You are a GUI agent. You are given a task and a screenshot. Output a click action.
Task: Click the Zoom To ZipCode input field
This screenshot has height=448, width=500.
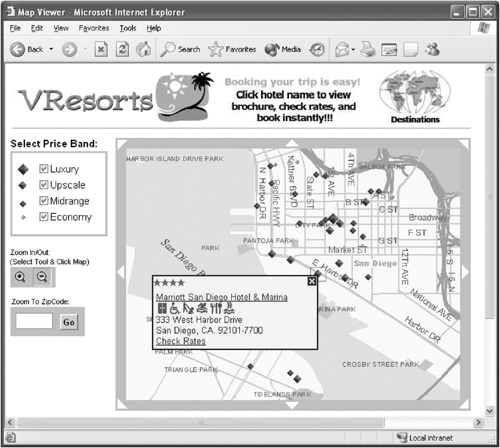point(34,321)
